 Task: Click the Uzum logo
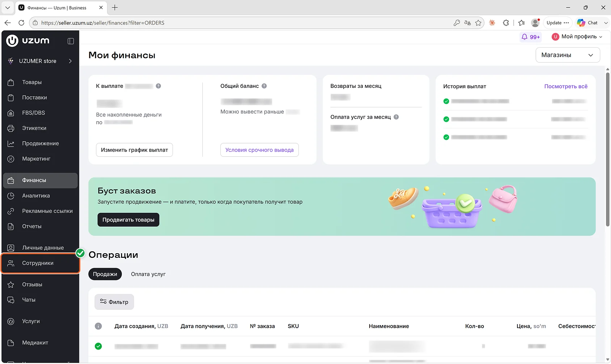click(x=28, y=40)
